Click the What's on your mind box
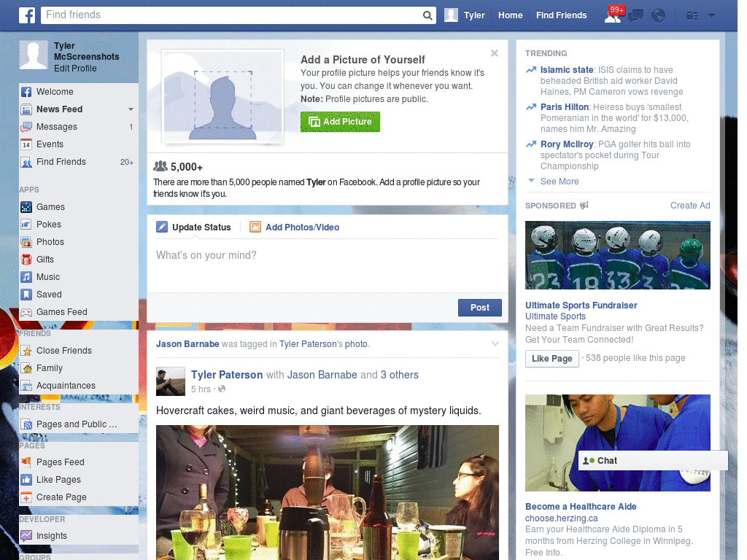 328,267
